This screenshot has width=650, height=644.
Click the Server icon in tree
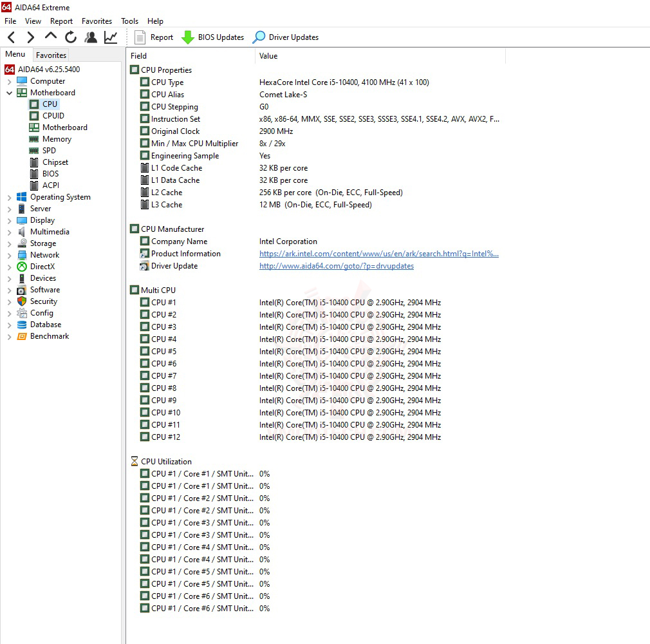click(21, 209)
